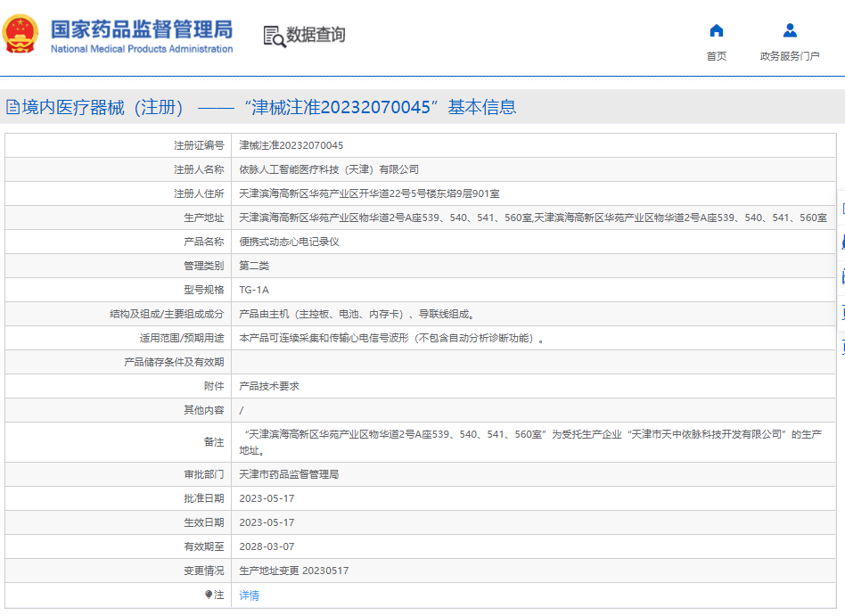845x616 pixels.
Task: Select the 批准日期 label
Action: (x=204, y=498)
